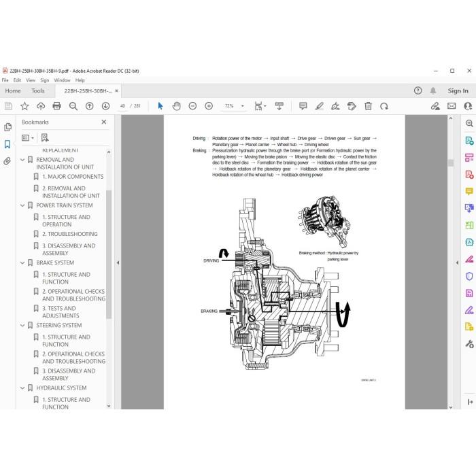Toggle the Bookmarks panel icon
This screenshot has height=476, width=476.
pos(7,144)
